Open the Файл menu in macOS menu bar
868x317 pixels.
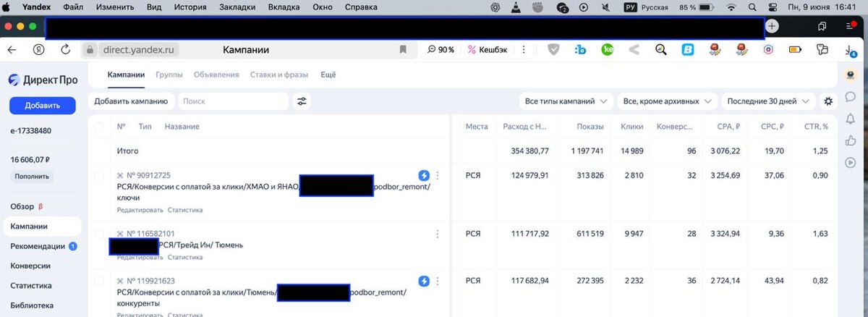[x=73, y=7]
